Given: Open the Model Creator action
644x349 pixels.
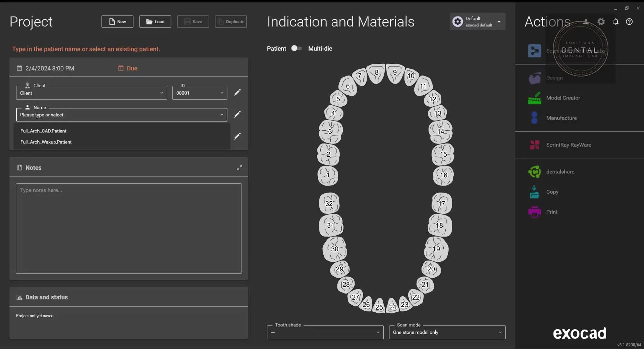Looking at the screenshot, I should pos(563,98).
